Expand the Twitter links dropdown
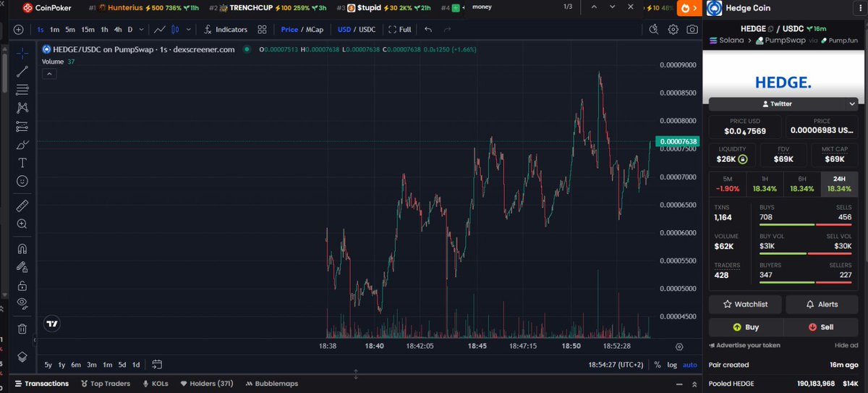868x393 pixels. [851, 103]
